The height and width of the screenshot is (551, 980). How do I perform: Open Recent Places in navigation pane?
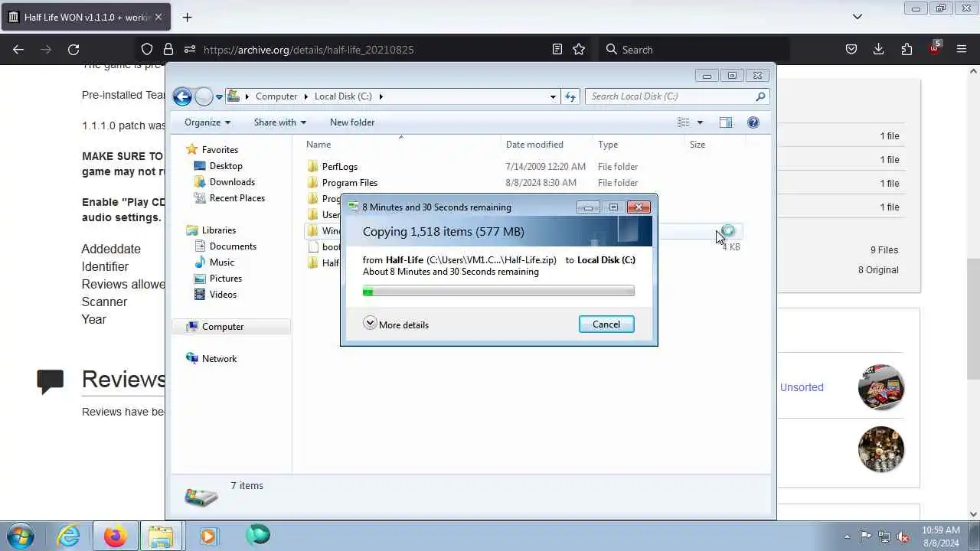click(x=237, y=198)
